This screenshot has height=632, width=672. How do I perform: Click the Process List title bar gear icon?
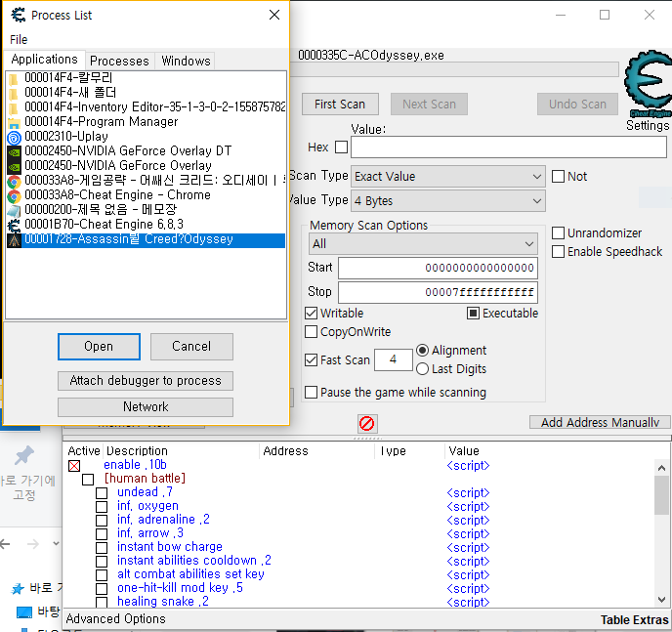coord(18,16)
